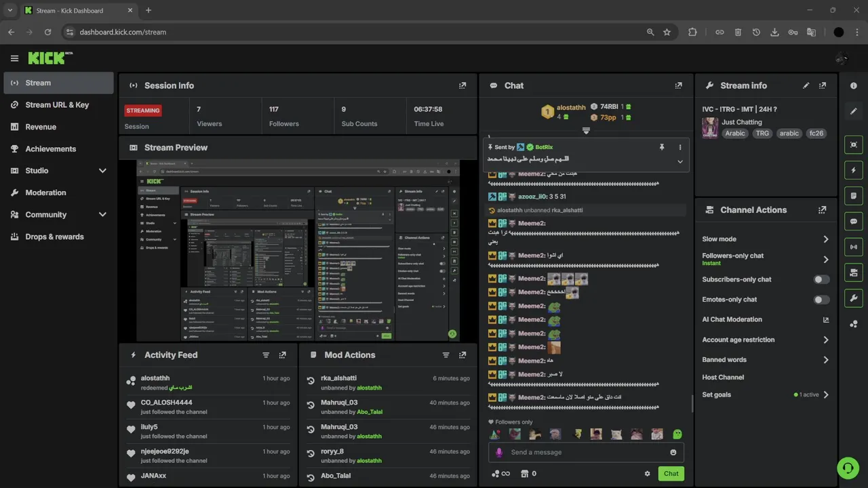The width and height of the screenshot is (868, 488).
Task: Toggle the stream preview widget icon in sidebar
Action: pyautogui.click(x=854, y=144)
